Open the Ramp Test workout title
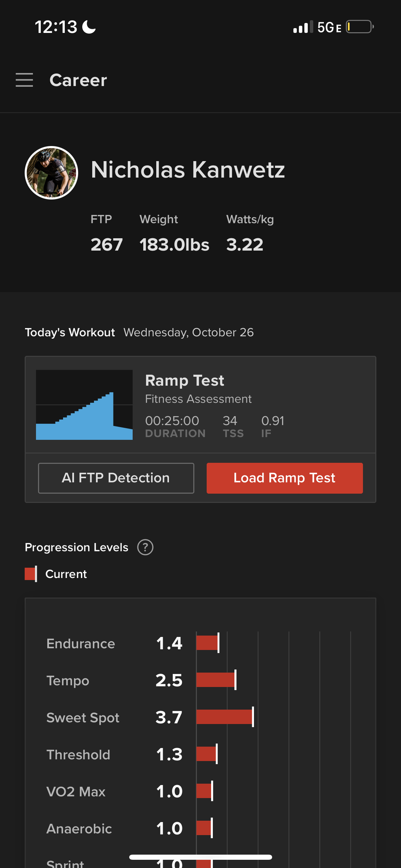The height and width of the screenshot is (868, 401). pyautogui.click(x=184, y=381)
